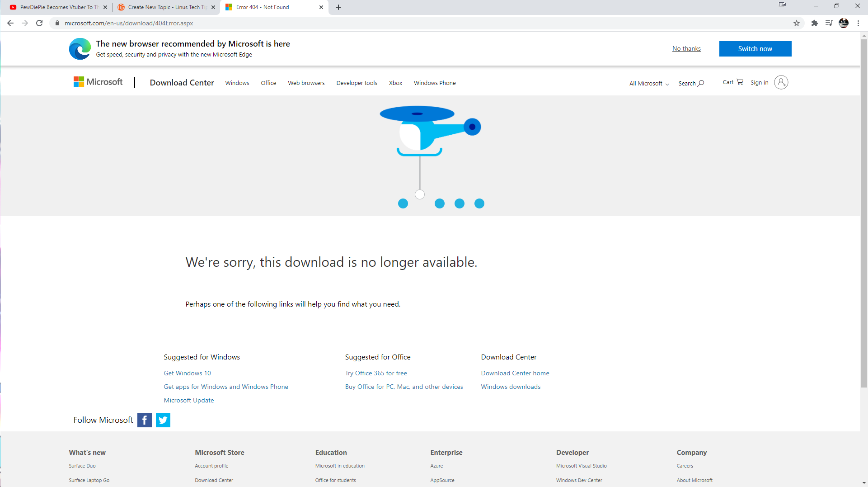
Task: Open the Xbox nav item
Action: pos(395,83)
